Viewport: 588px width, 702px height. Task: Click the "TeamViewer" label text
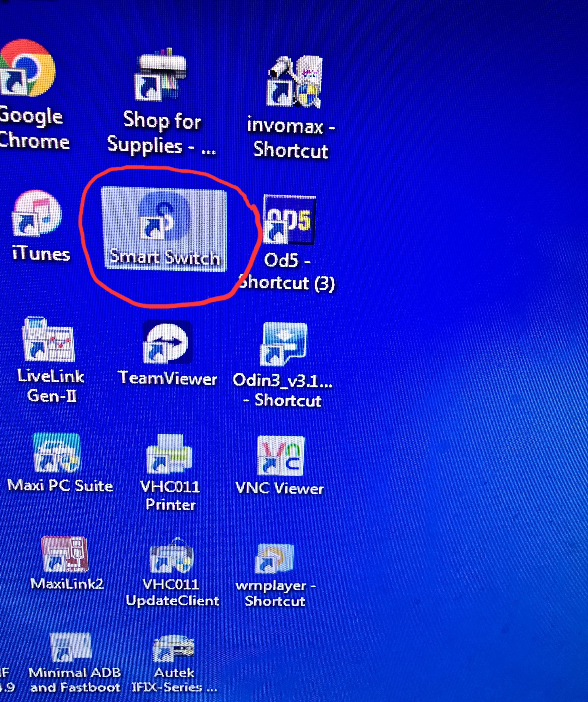click(x=167, y=378)
